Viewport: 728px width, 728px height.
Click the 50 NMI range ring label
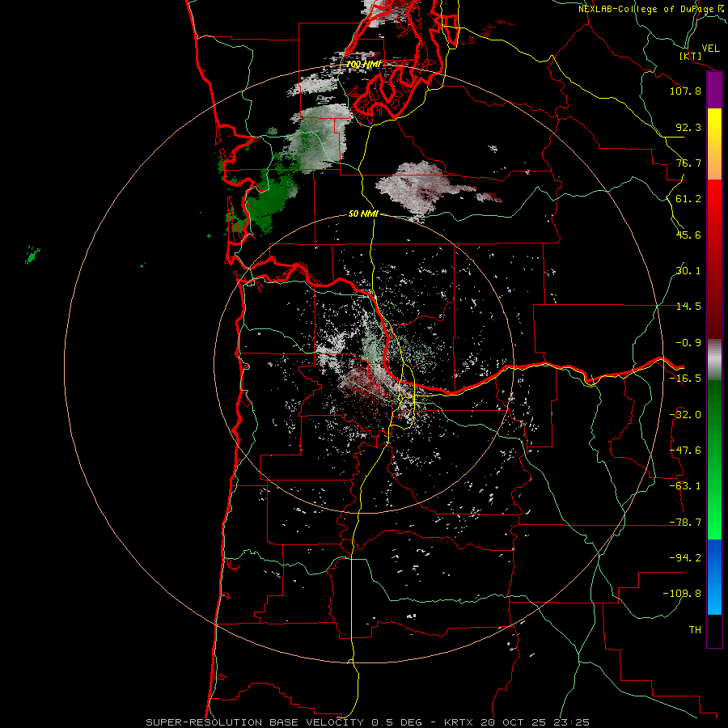click(x=363, y=214)
